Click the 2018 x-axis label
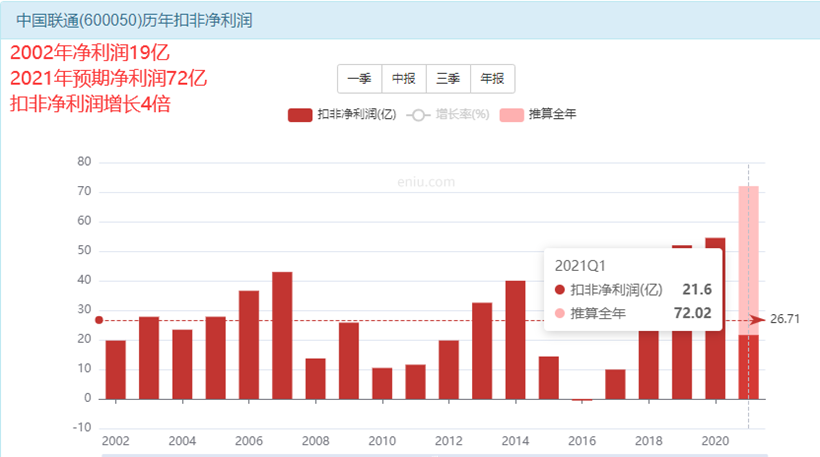 [648, 441]
